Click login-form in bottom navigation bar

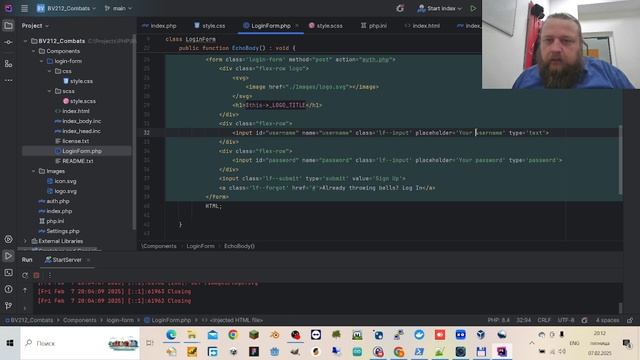coord(120,320)
